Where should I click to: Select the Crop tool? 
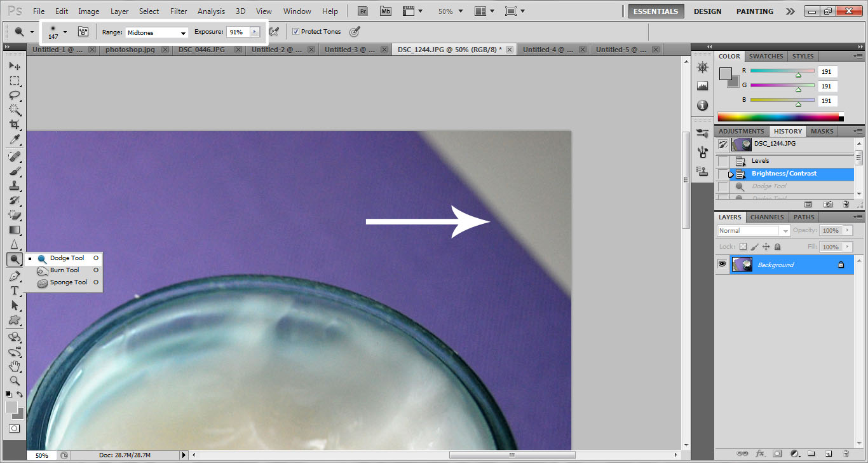point(14,125)
